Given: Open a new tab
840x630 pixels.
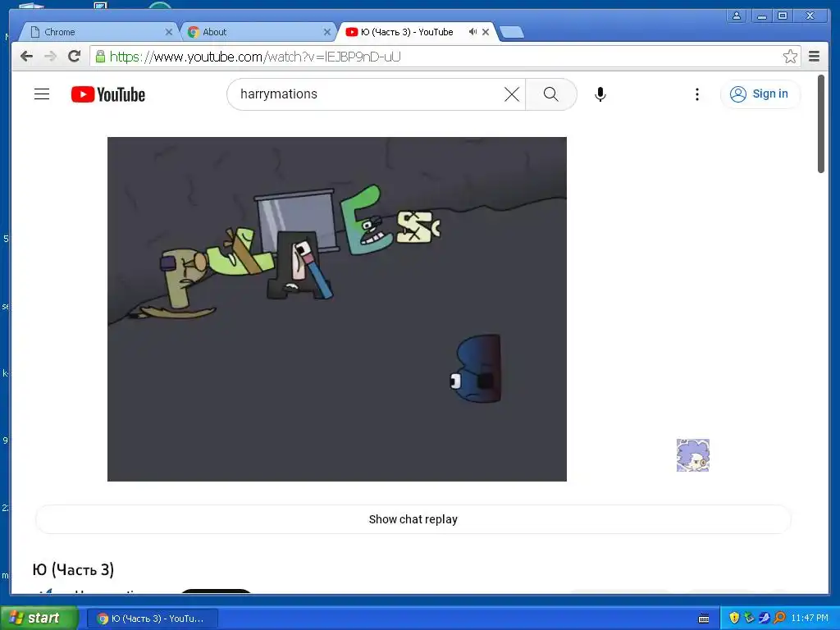Looking at the screenshot, I should pyautogui.click(x=512, y=33).
